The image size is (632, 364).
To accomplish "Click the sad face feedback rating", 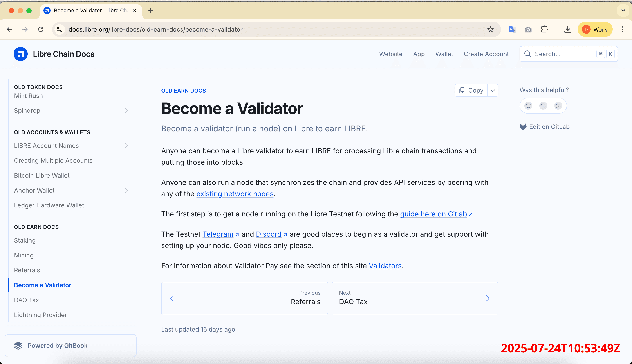I will [558, 105].
